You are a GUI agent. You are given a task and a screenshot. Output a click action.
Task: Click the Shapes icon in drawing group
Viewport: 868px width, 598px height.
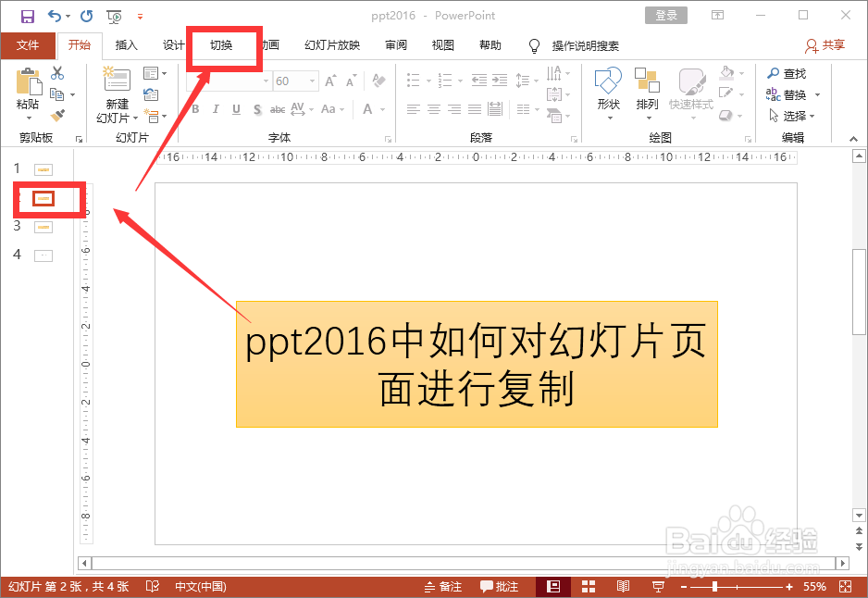(608, 81)
